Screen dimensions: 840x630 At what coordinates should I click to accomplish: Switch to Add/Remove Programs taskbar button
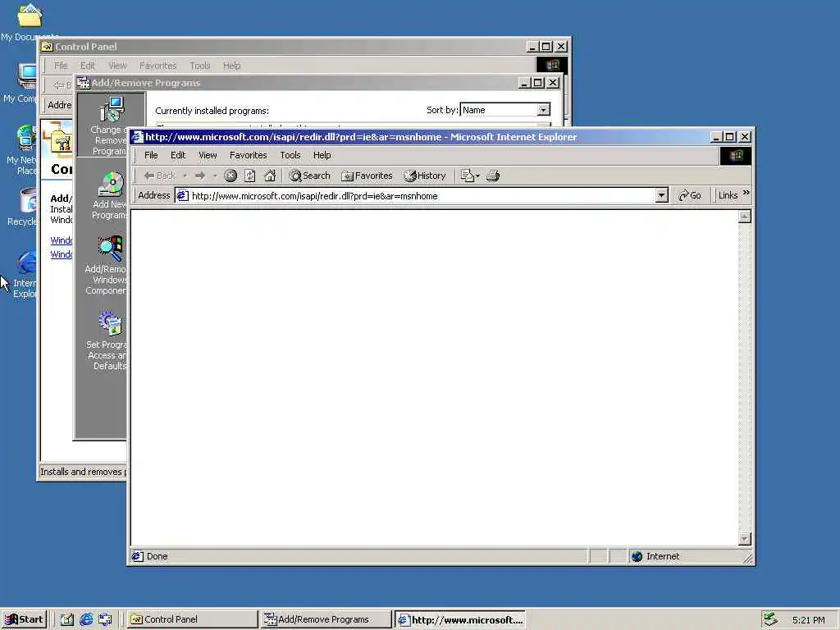click(326, 619)
